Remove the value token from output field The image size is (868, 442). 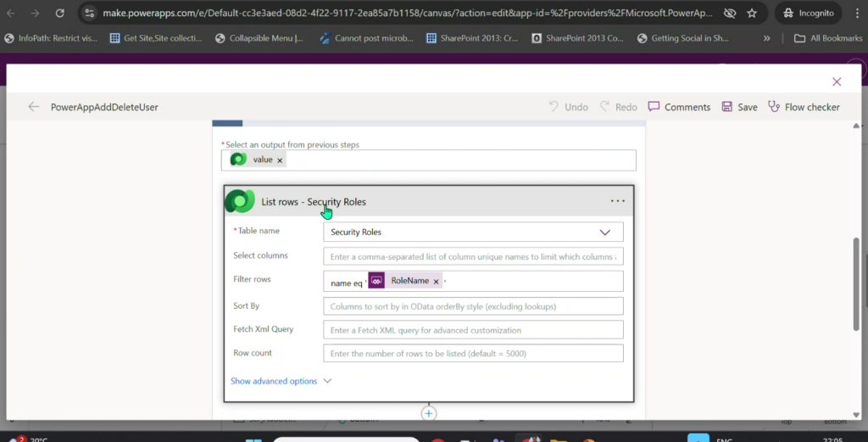click(280, 159)
